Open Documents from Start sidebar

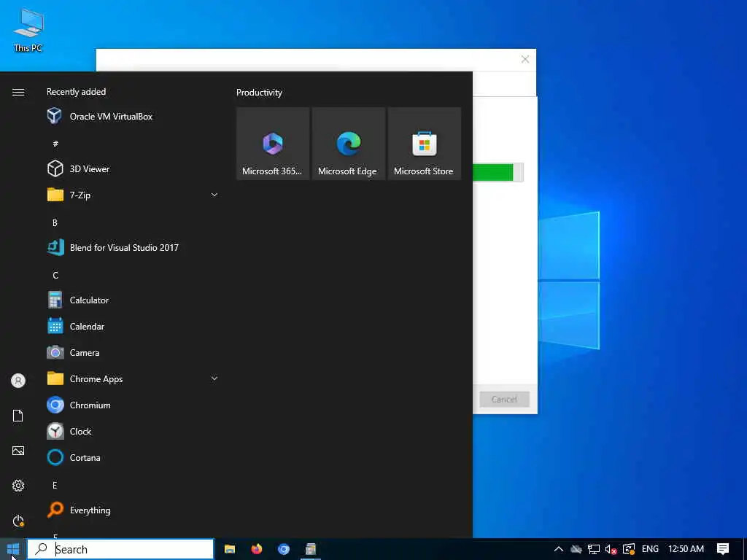coord(18,416)
